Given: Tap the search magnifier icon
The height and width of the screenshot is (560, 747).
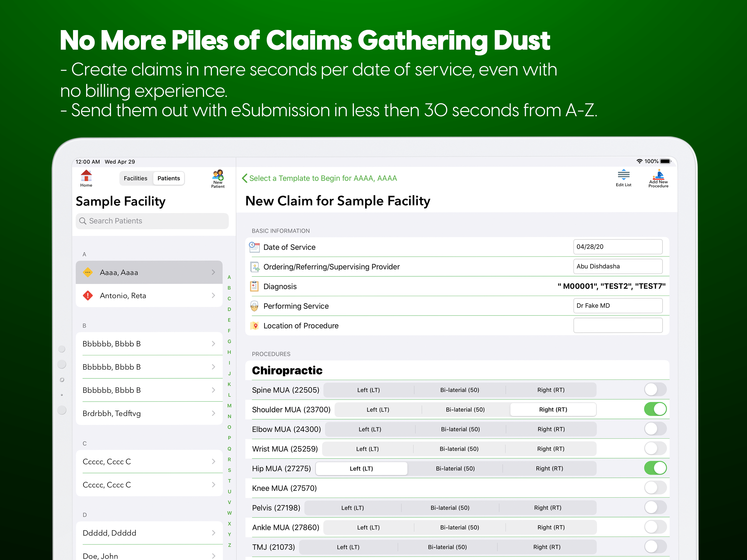Looking at the screenshot, I should tap(83, 221).
